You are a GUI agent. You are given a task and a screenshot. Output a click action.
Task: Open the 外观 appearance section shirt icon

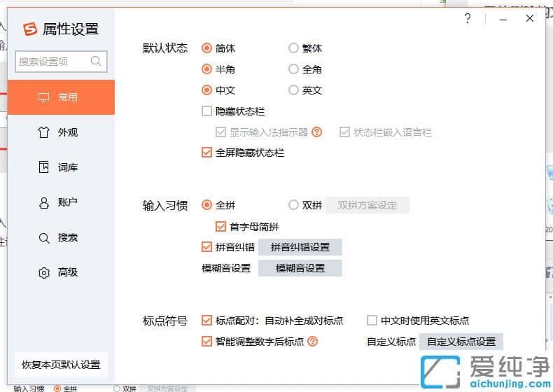pos(43,132)
